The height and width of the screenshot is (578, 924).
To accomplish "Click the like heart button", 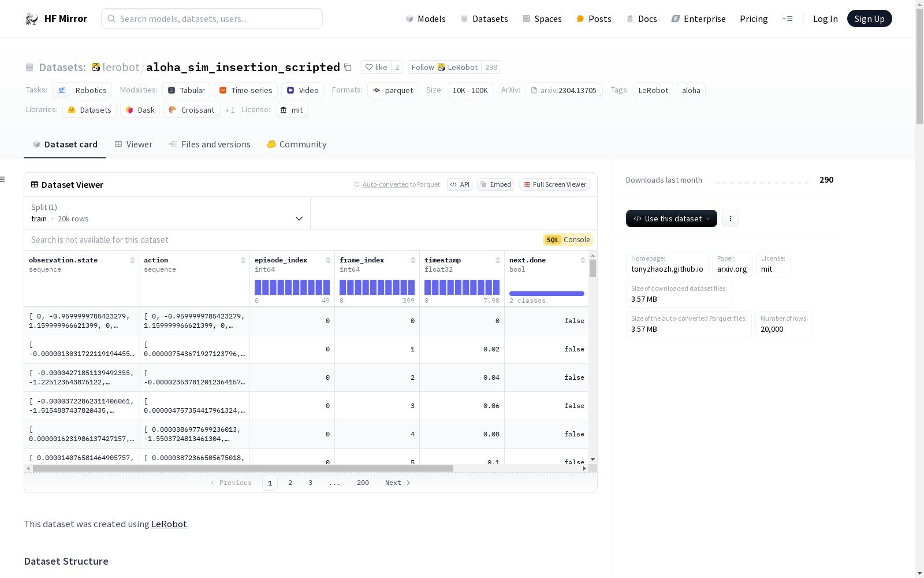I will (376, 67).
